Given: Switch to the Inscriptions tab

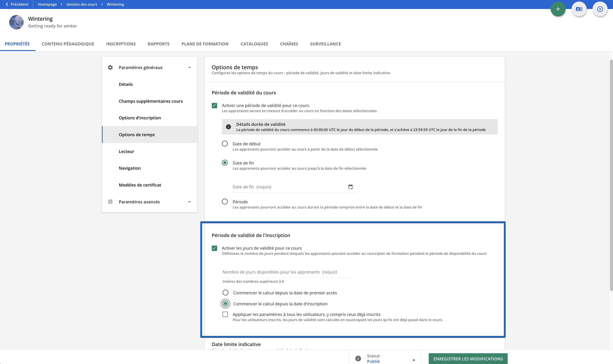Looking at the screenshot, I should (x=121, y=44).
